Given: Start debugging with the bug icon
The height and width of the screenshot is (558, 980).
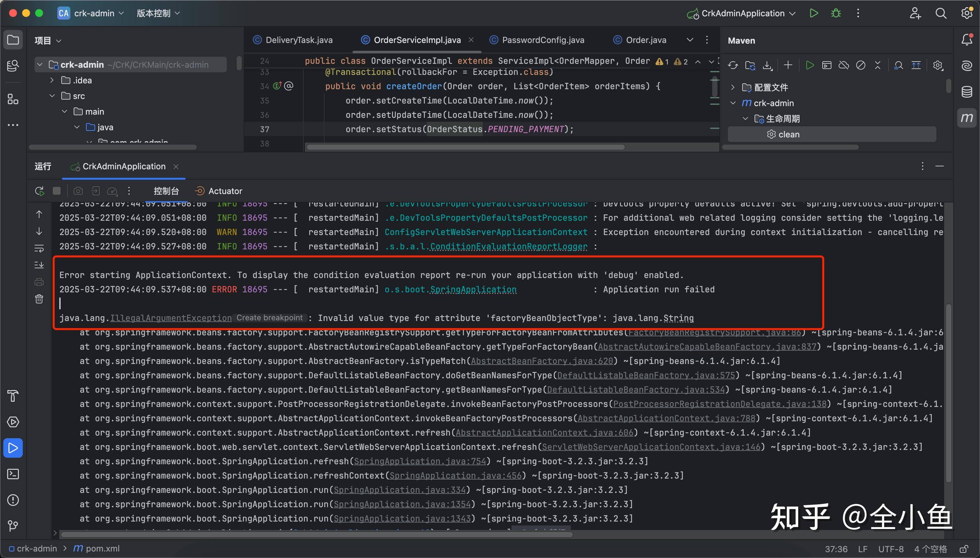Looking at the screenshot, I should 836,13.
